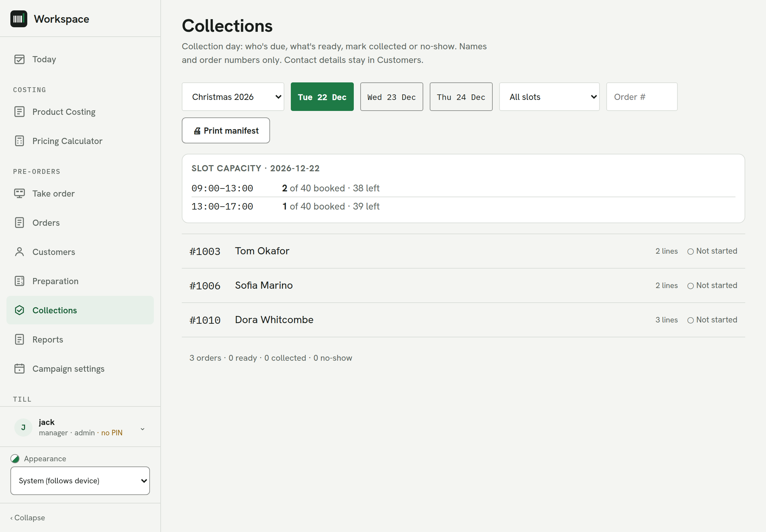Click Not started status circle for Dora Whitcombe
The width and height of the screenshot is (766, 532).
point(690,320)
